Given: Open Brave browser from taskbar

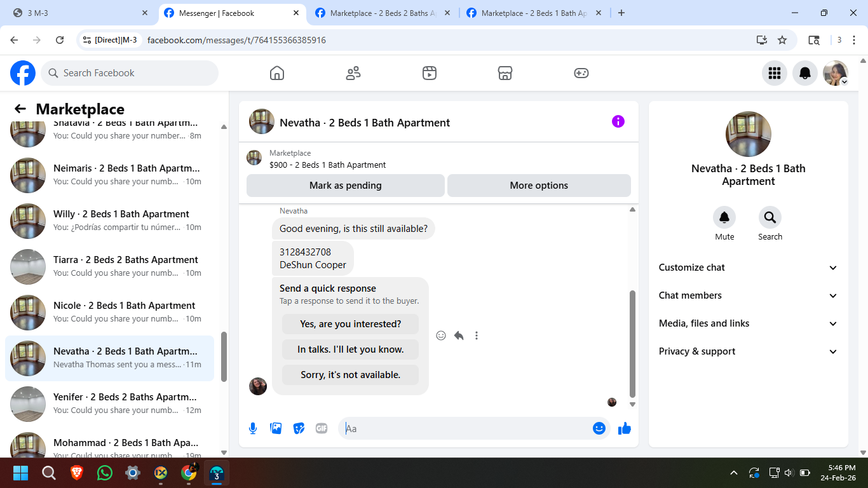Looking at the screenshot, I should [x=77, y=473].
